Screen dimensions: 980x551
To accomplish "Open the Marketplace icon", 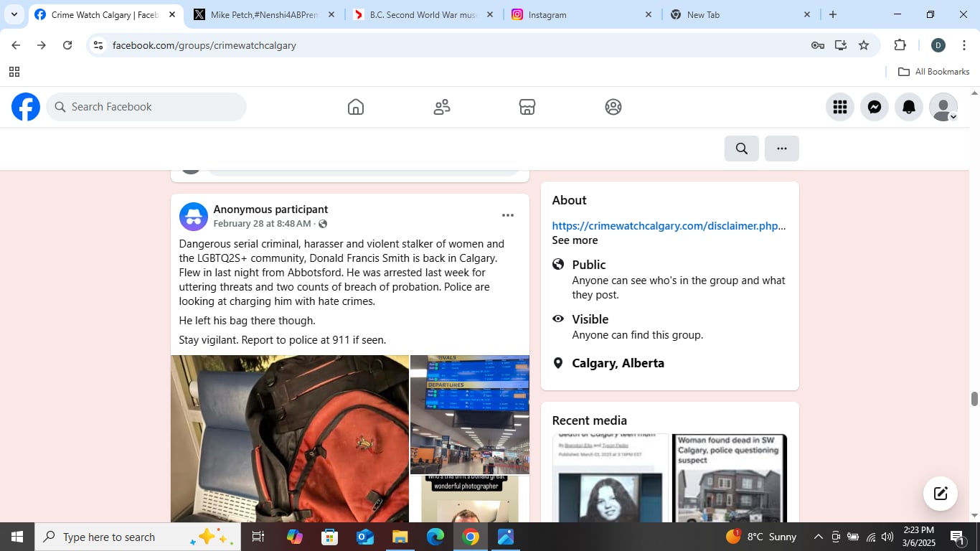I will click(x=527, y=107).
